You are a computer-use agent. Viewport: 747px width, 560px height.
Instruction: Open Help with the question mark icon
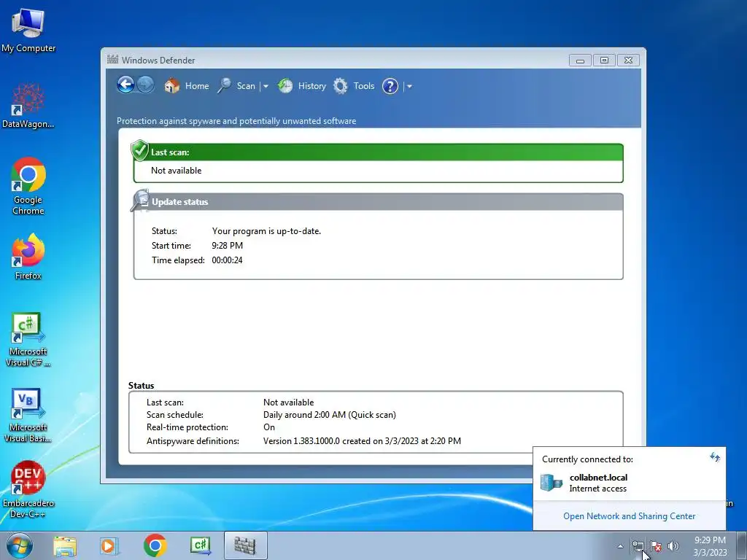[390, 86]
